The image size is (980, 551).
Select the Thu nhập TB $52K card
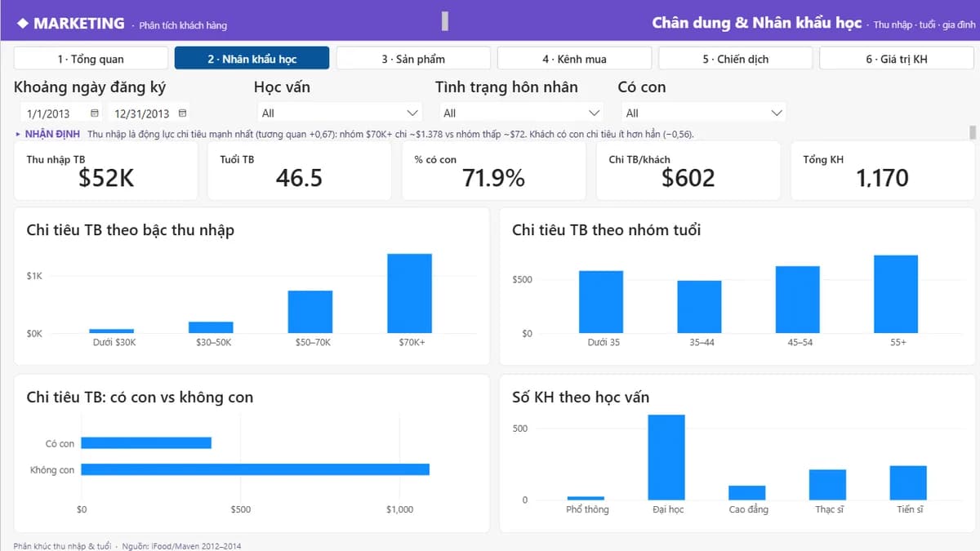[x=106, y=171]
